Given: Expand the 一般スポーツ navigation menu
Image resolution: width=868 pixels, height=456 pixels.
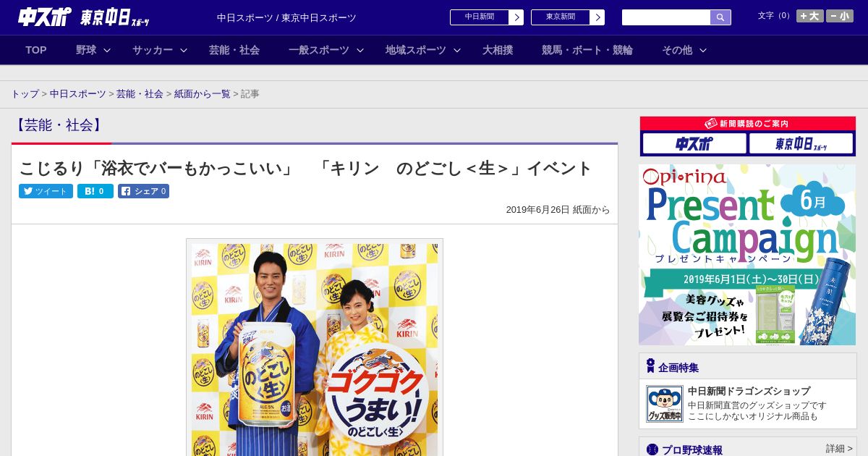Looking at the screenshot, I should click(x=326, y=50).
